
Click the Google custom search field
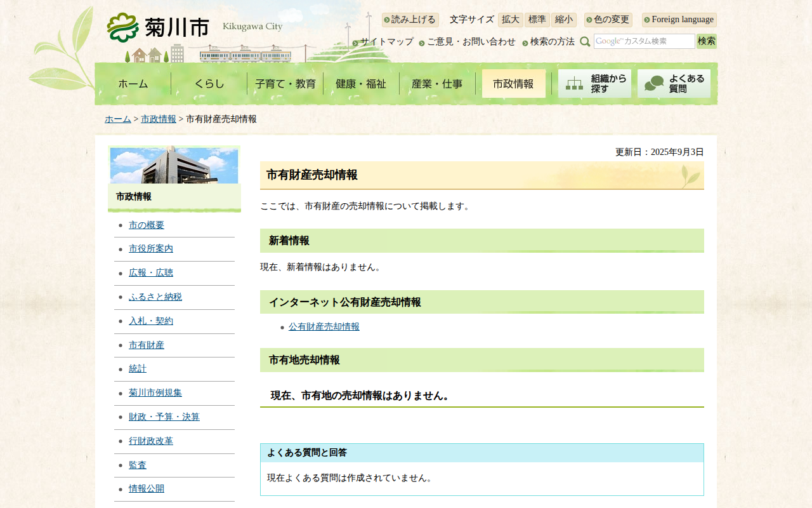tap(644, 41)
